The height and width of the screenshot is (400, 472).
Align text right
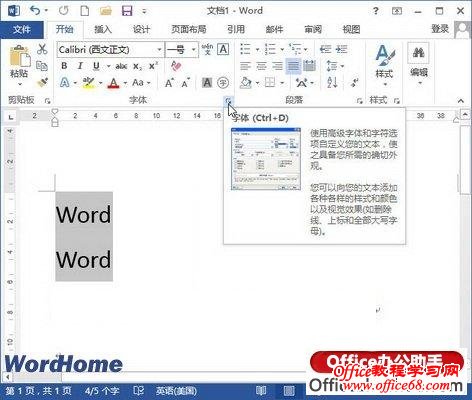coord(277,66)
